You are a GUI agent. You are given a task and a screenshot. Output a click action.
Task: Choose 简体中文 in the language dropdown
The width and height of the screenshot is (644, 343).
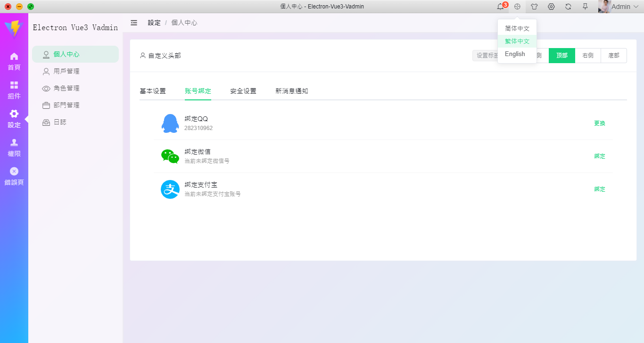[x=516, y=28]
